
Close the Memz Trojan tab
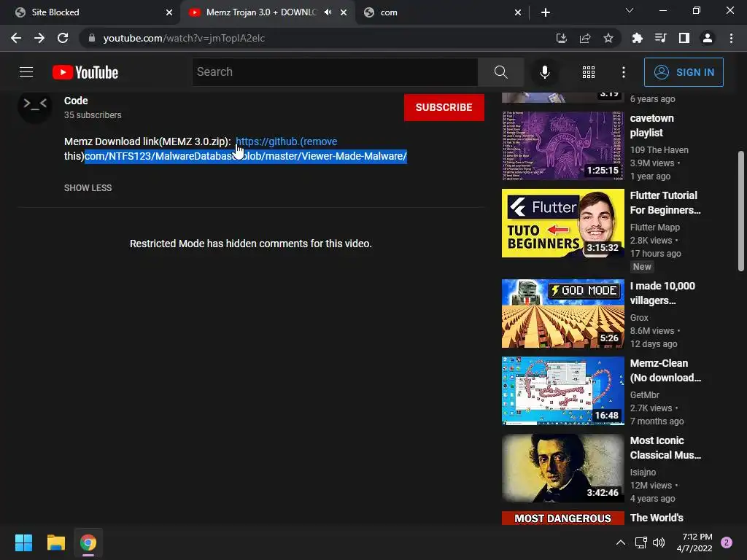pos(344,12)
